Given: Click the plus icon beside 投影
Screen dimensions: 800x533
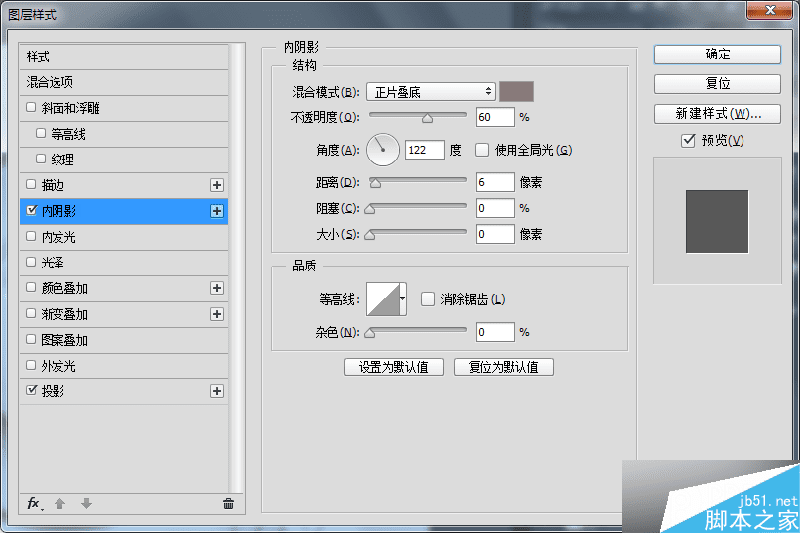Looking at the screenshot, I should click(217, 391).
